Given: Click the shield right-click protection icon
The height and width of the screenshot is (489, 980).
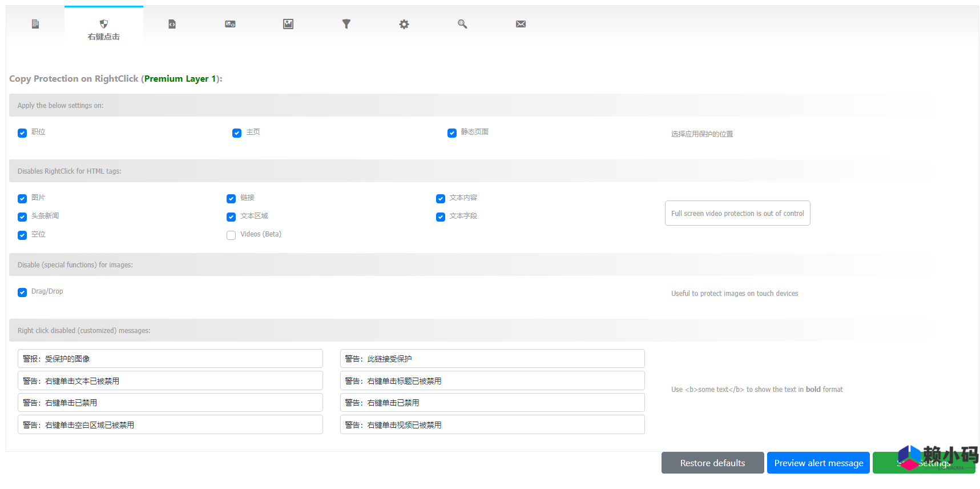Looking at the screenshot, I should pyautogui.click(x=104, y=24).
